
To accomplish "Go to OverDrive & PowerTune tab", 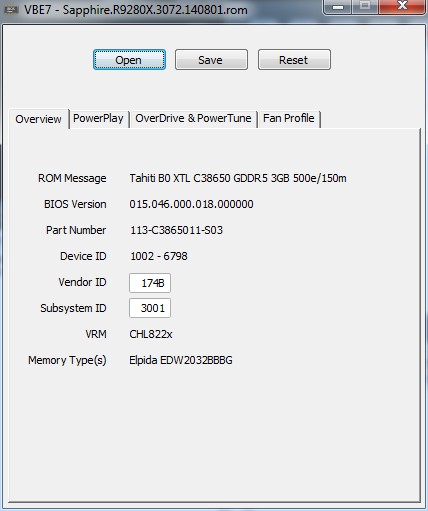I will (x=193, y=118).
